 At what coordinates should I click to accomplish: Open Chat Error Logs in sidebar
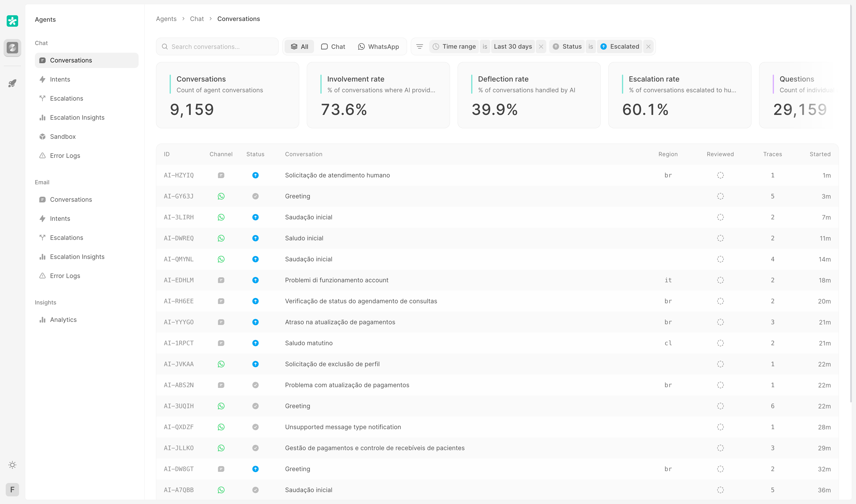[87, 155]
